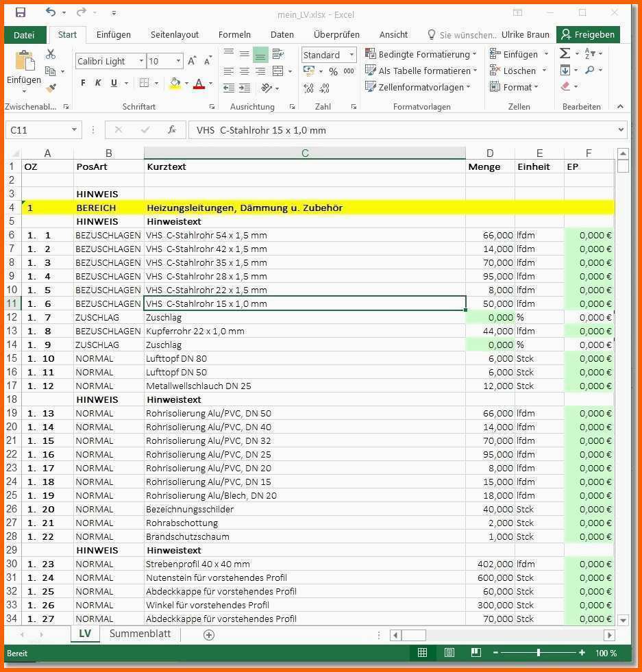The width and height of the screenshot is (642, 672).
Task: Open Als Tabelle formatieren menu
Action: pos(421,71)
